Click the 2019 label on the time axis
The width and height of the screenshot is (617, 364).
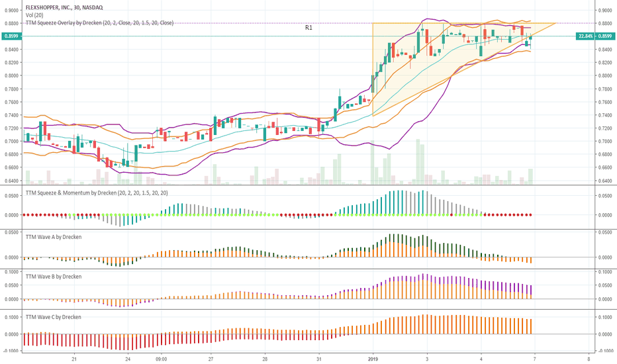(373, 359)
